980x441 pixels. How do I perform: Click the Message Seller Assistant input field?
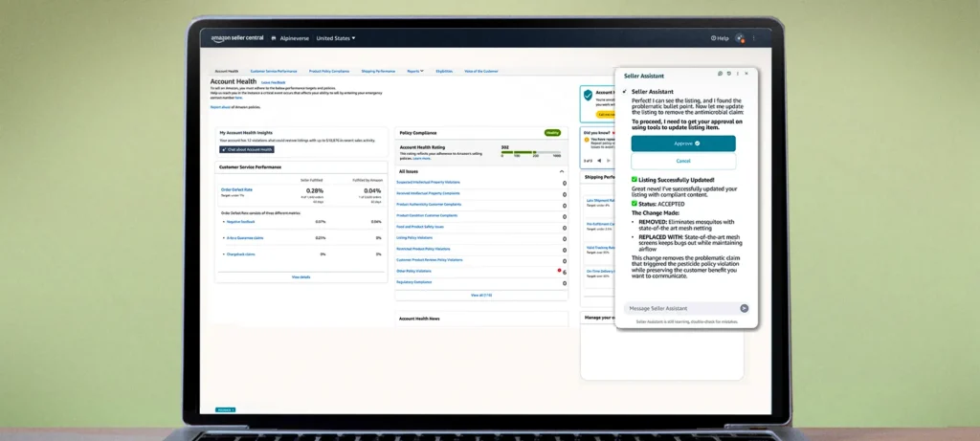681,308
